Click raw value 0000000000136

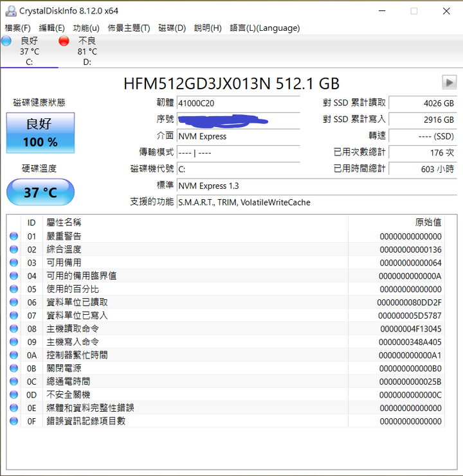point(410,249)
